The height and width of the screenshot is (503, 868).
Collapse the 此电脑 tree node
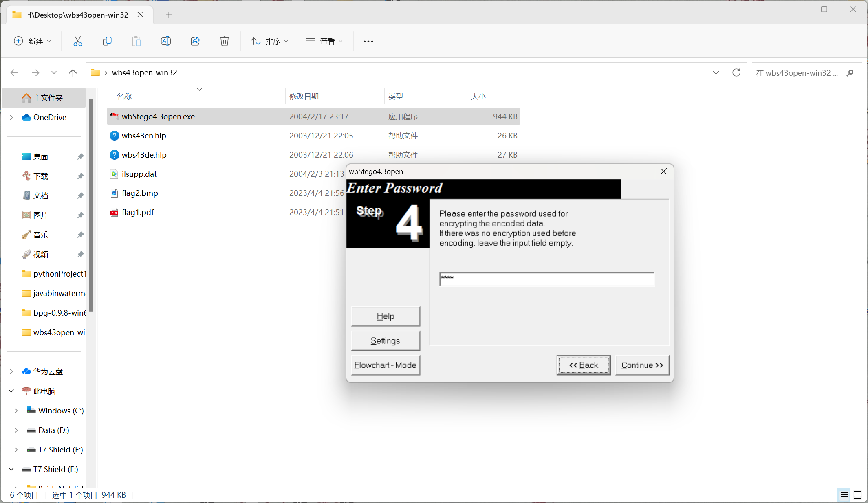click(x=11, y=391)
